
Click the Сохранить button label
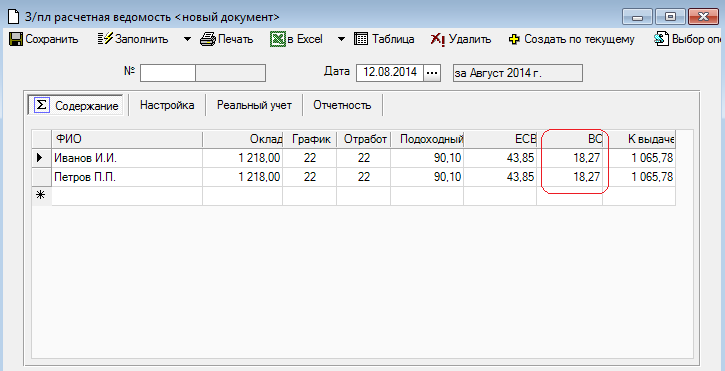[x=52, y=39]
